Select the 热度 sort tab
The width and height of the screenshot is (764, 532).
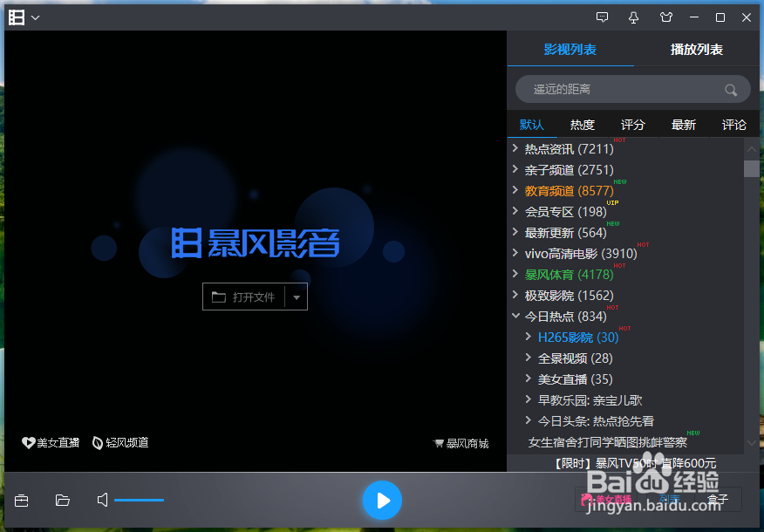coord(583,125)
